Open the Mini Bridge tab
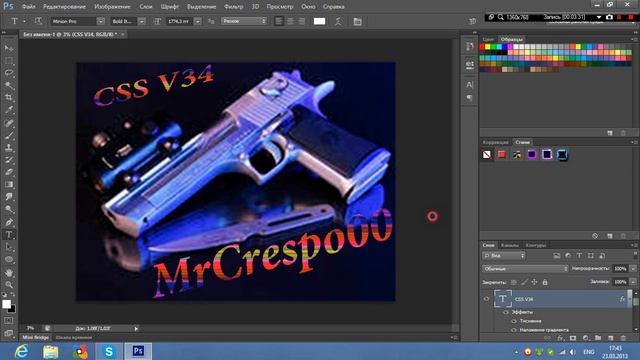 tap(36, 338)
